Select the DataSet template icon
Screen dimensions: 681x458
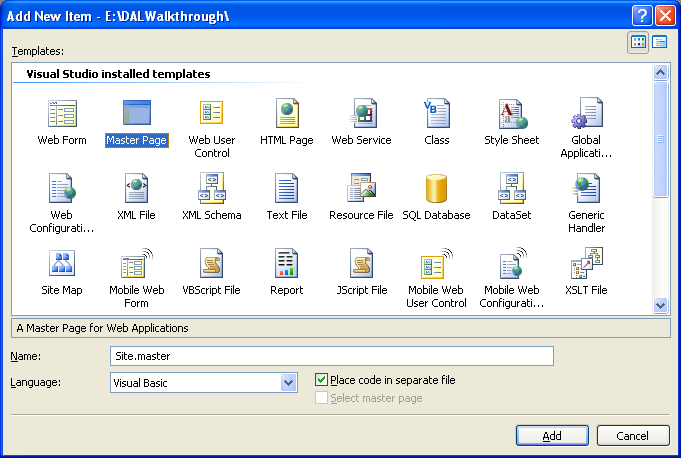click(x=512, y=188)
